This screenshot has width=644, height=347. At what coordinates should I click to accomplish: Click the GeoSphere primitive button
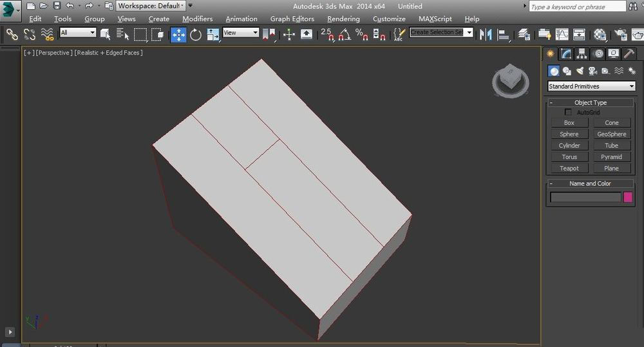[611, 134]
